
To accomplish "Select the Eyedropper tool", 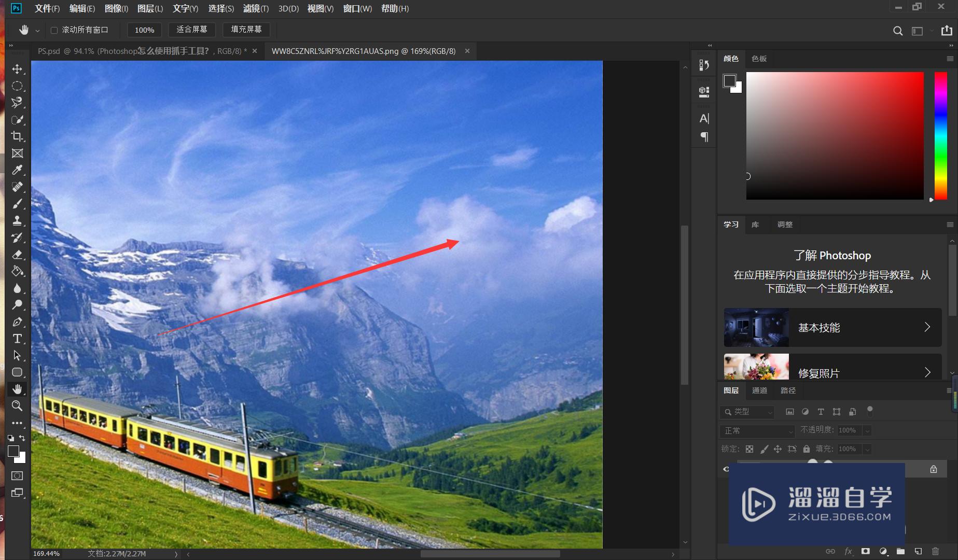I will coord(17,170).
